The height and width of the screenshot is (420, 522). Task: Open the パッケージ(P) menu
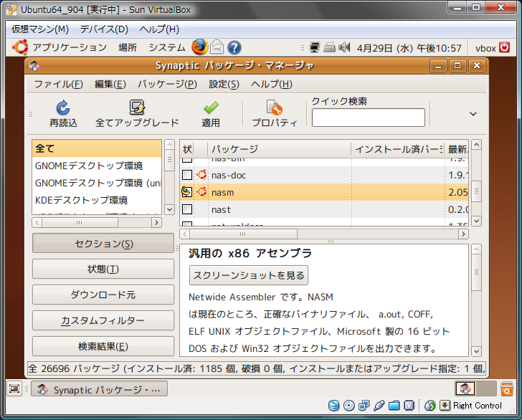click(168, 84)
